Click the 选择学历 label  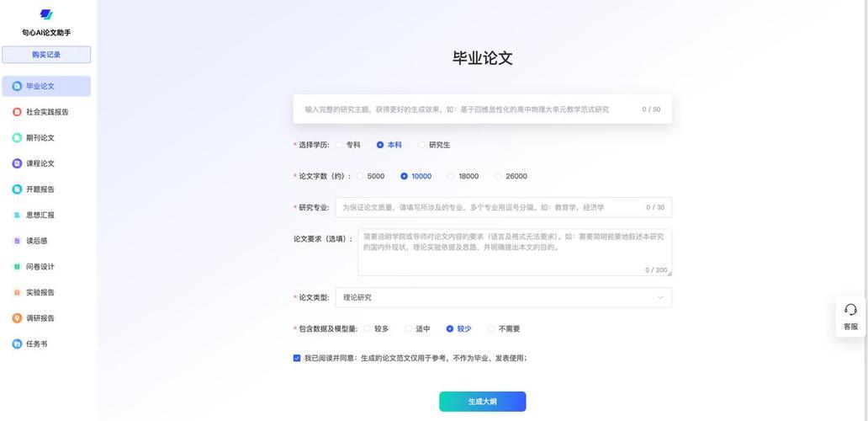[314, 145]
